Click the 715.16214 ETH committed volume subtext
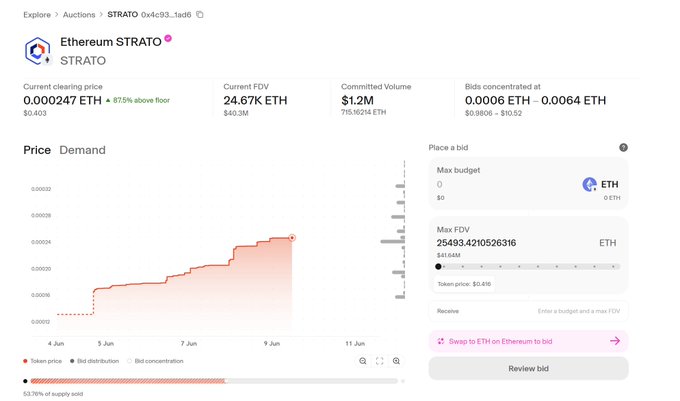This screenshot has width=680, height=401. point(363,112)
